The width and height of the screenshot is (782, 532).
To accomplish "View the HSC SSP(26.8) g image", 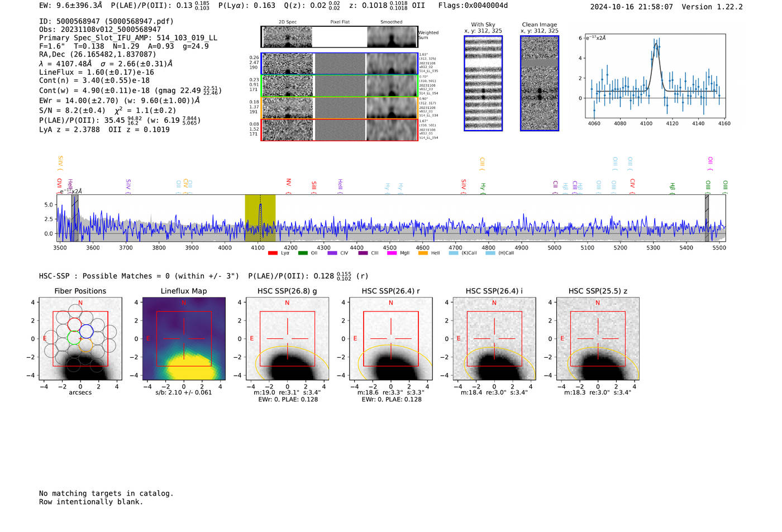I will (x=287, y=339).
